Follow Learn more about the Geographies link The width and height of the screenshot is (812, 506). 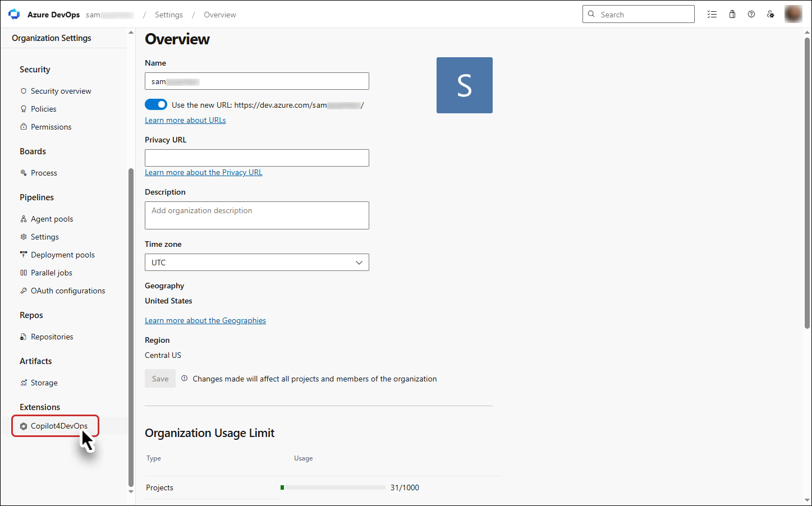coord(205,320)
